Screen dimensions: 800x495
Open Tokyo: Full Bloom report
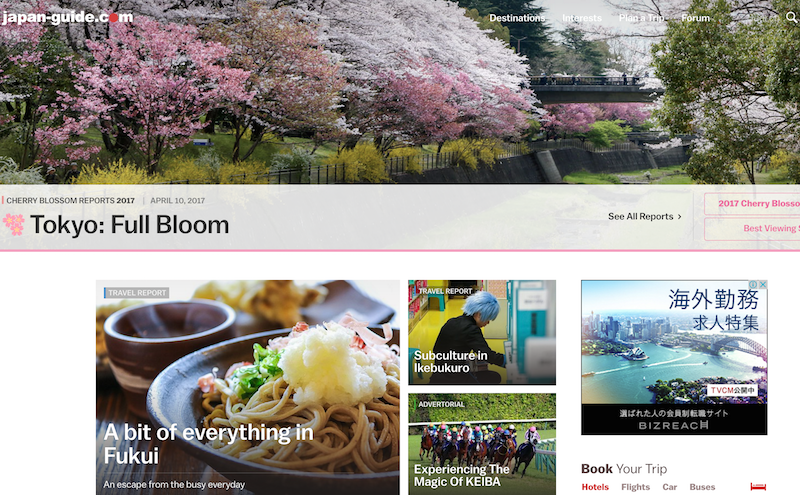pyautogui.click(x=129, y=225)
